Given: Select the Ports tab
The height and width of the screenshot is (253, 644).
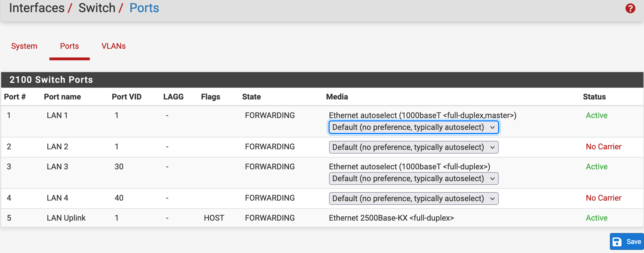Looking at the screenshot, I should pyautogui.click(x=69, y=46).
